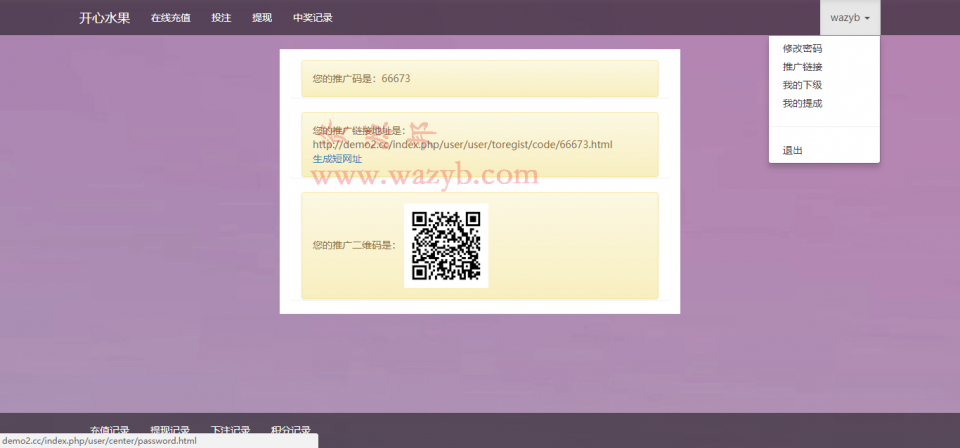Open the 投注 navigation item
Viewport: 960px width, 448px height.
coord(221,18)
